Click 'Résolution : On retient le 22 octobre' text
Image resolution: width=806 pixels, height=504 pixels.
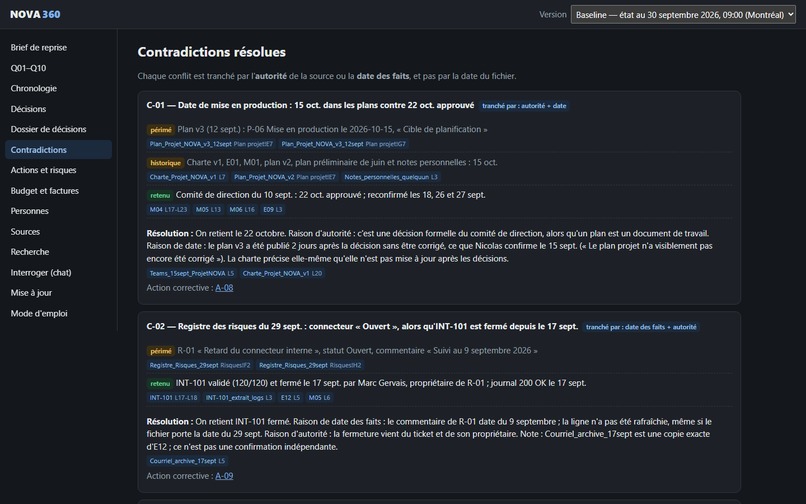[x=429, y=246]
